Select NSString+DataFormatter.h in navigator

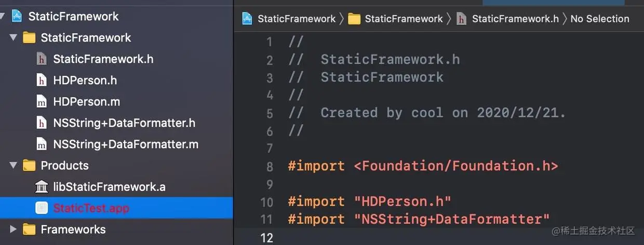click(x=124, y=123)
